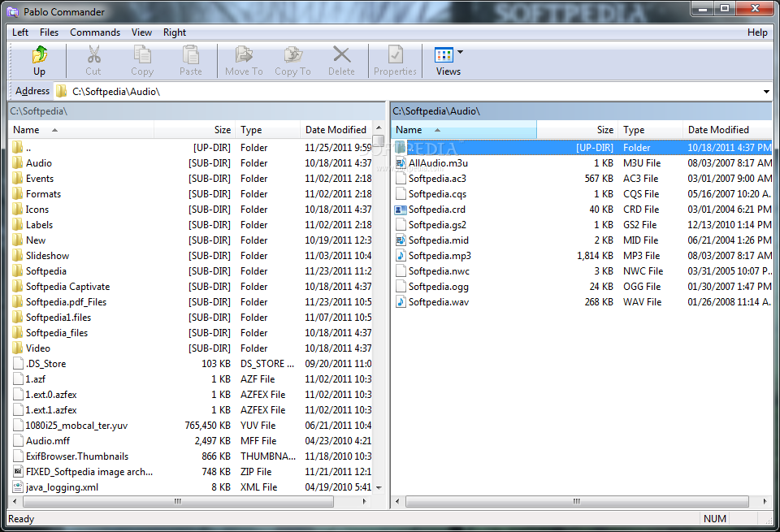Click the Delete X icon

click(341, 54)
